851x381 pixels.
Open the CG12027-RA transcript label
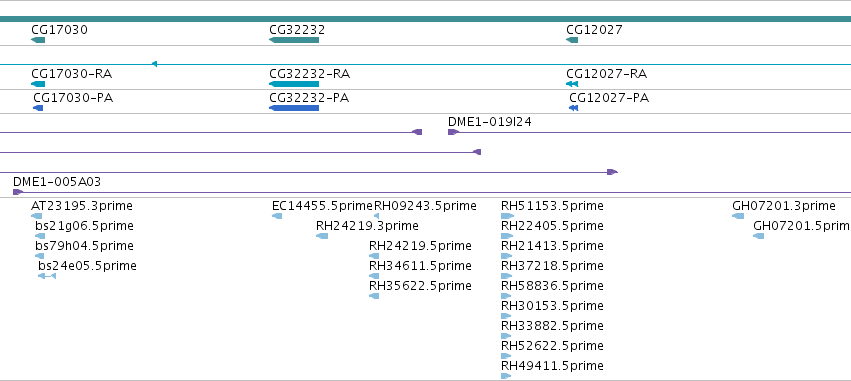(x=607, y=74)
